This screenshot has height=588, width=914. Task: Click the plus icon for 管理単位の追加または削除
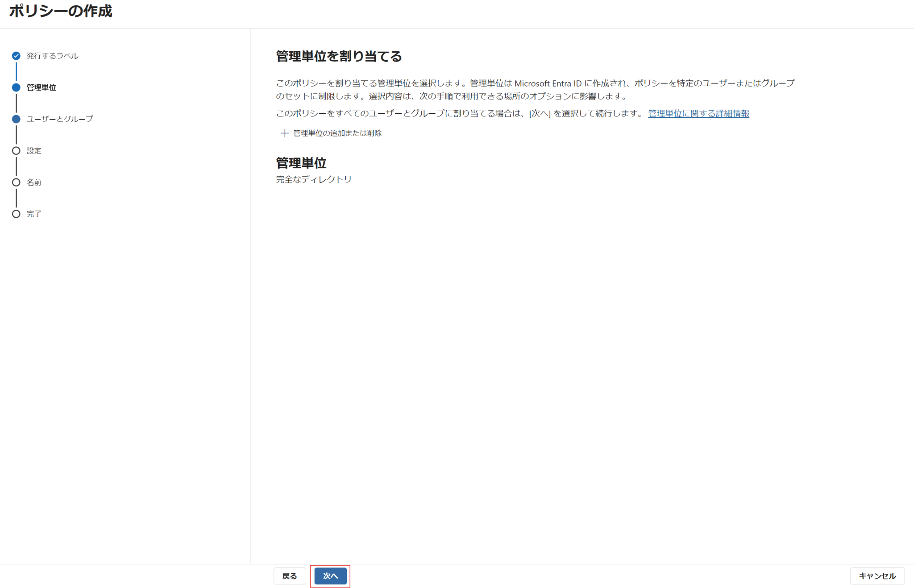(x=284, y=133)
